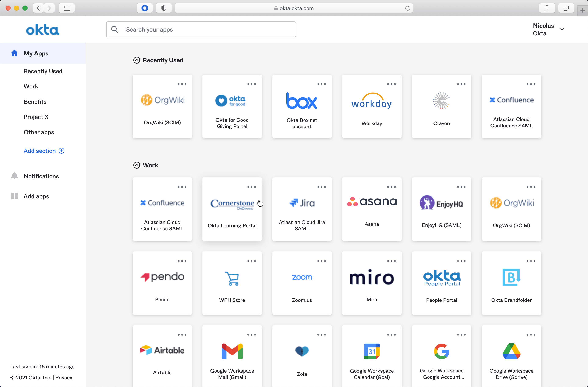Toggle the browser sidebar visibility

coord(67,8)
